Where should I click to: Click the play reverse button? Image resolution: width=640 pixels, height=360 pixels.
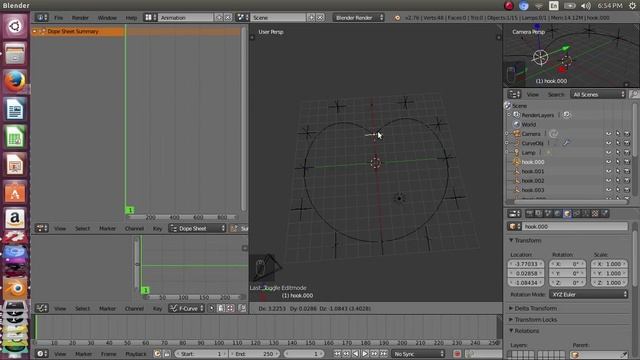click(356, 354)
